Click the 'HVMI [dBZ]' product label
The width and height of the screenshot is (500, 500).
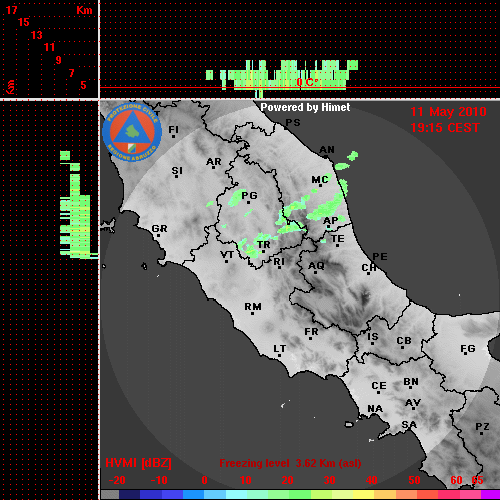click(138, 463)
